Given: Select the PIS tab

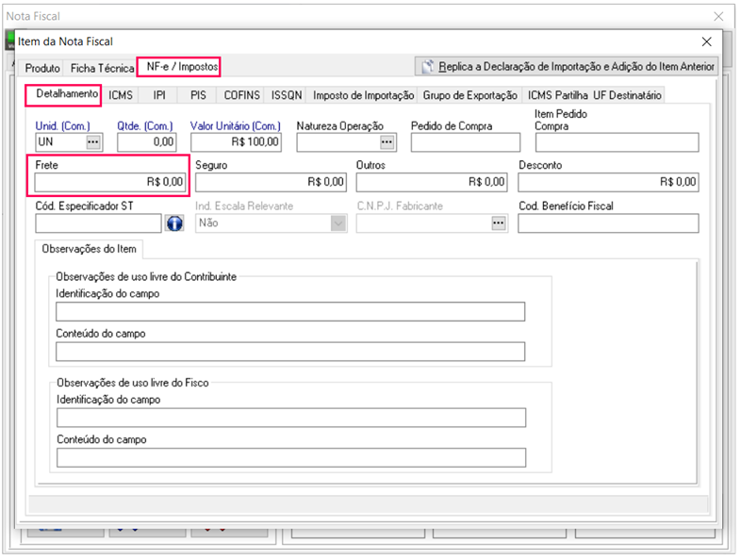Looking at the screenshot, I should [x=198, y=95].
